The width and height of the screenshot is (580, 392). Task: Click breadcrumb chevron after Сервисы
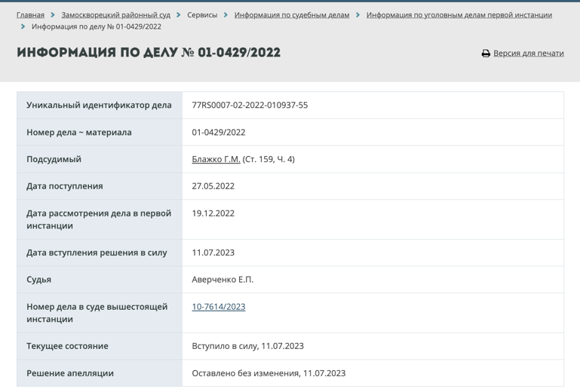tap(226, 15)
